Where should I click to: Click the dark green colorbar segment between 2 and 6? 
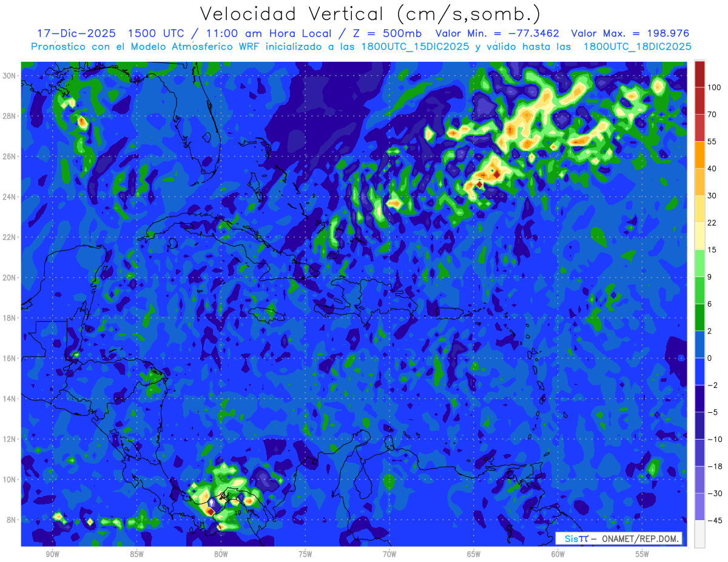[699, 317]
